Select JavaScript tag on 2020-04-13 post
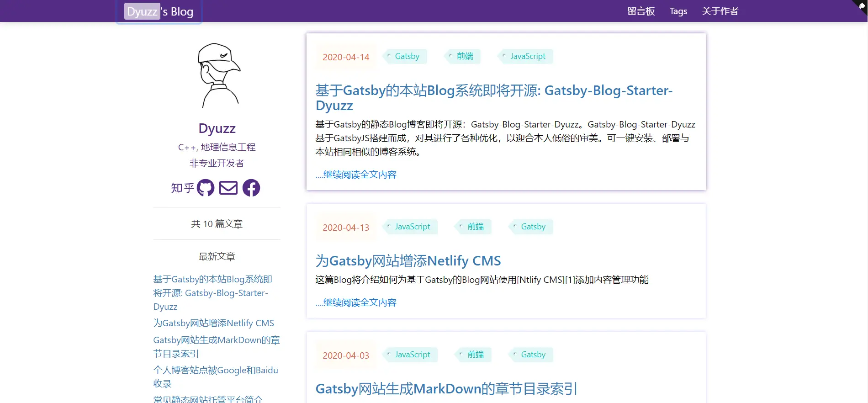 (x=410, y=227)
